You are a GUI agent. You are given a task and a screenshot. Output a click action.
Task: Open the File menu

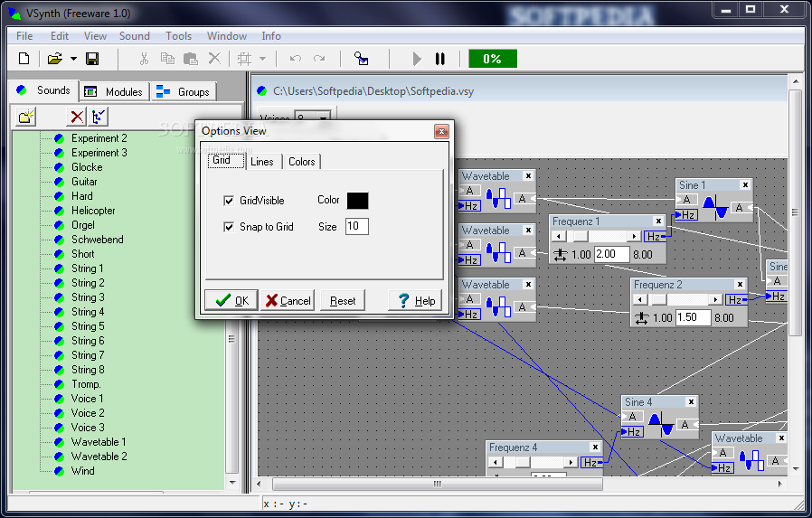pos(24,35)
